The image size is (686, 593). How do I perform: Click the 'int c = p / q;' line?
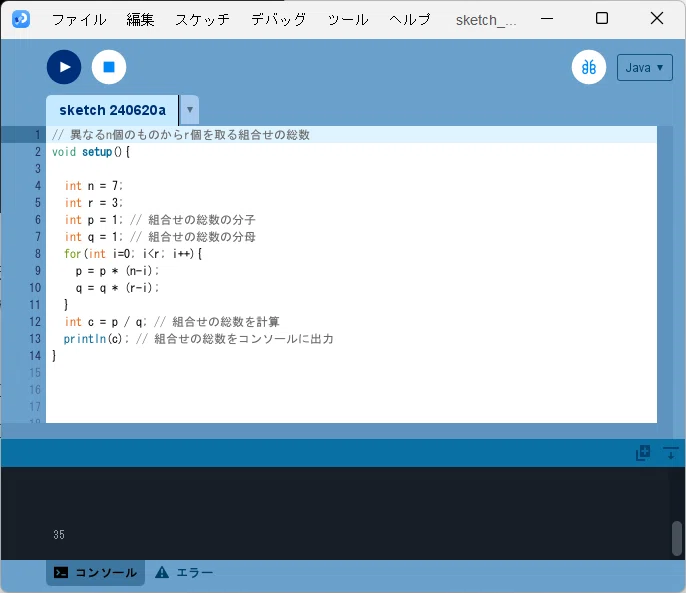click(105, 322)
